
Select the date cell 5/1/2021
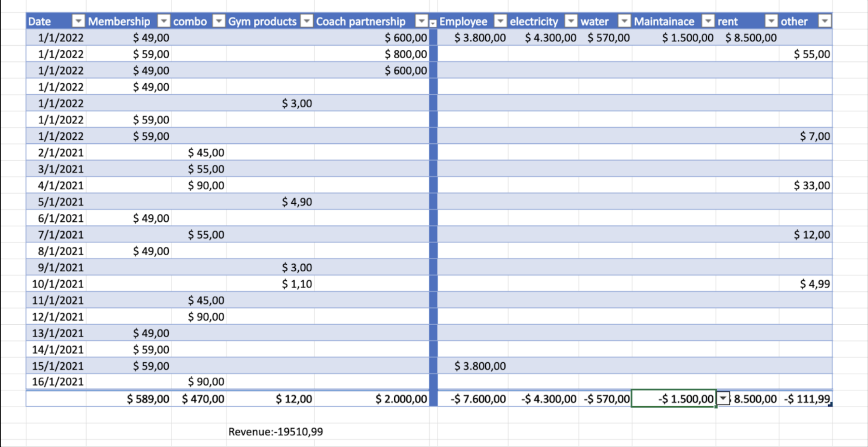56,202
